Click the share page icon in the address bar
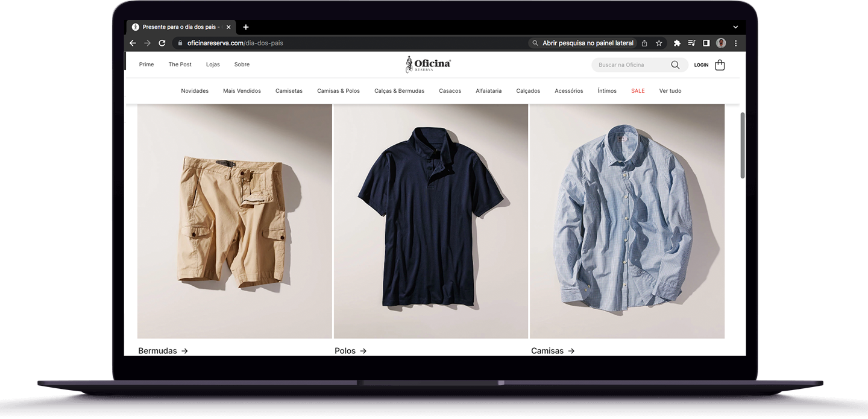 [644, 43]
